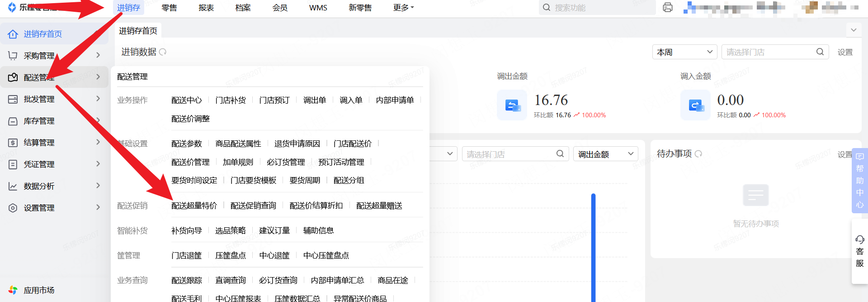The height and width of the screenshot is (302, 868).
Task: Open 内部申请单 link
Action: [395, 100]
